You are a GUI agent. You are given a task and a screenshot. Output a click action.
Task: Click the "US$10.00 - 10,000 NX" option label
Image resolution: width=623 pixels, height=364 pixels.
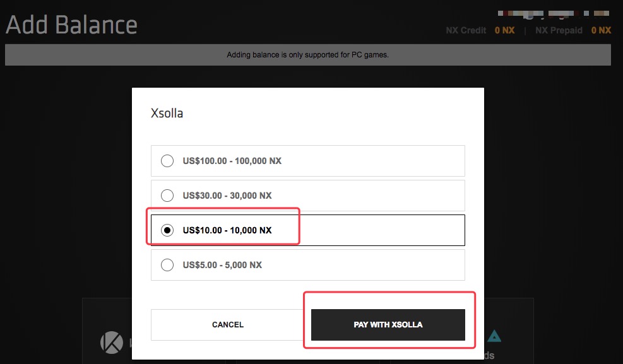tap(227, 230)
